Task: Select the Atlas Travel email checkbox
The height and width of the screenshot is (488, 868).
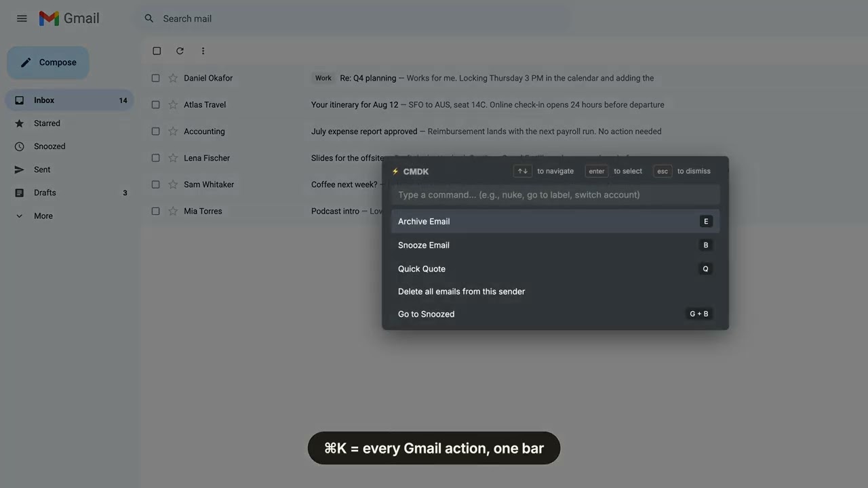Action: coord(155,104)
